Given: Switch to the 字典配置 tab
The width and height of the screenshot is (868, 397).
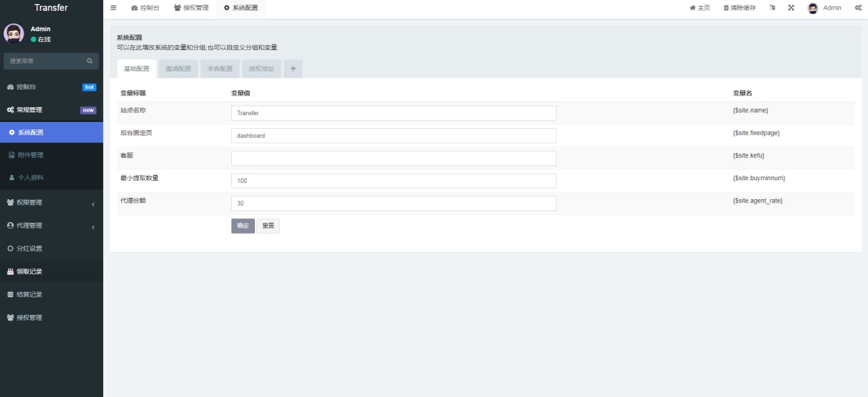Looking at the screenshot, I should tap(220, 68).
